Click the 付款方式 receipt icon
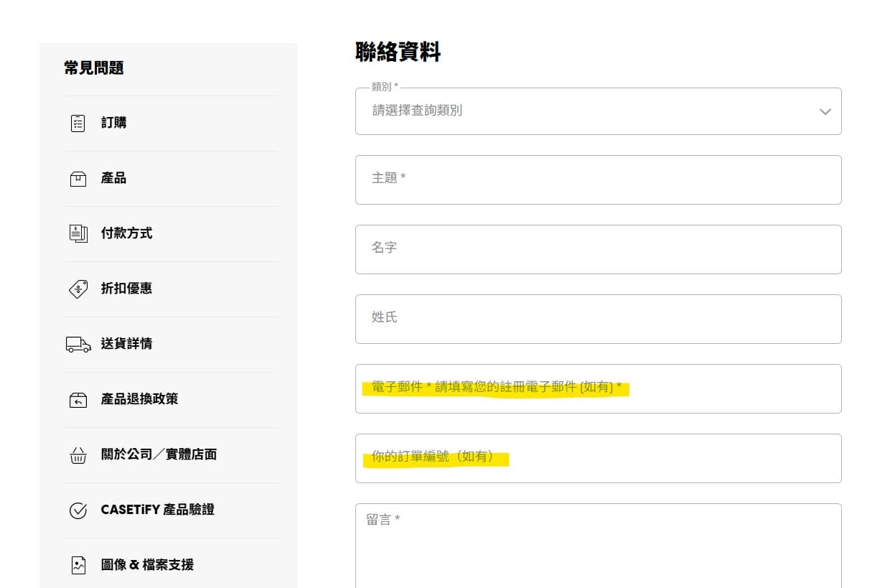880x588 pixels. tap(78, 233)
